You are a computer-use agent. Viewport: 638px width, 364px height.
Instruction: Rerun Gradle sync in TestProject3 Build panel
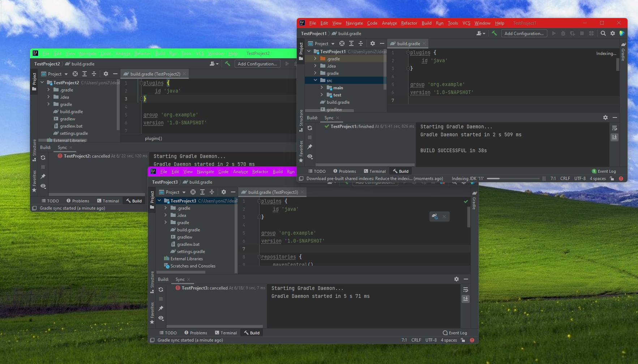(x=161, y=290)
